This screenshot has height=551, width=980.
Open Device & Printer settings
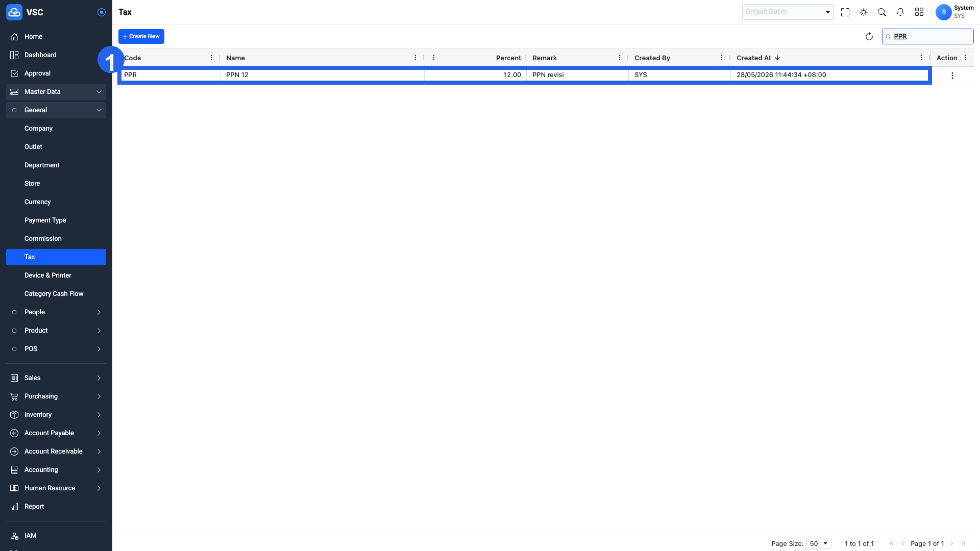tap(56, 275)
